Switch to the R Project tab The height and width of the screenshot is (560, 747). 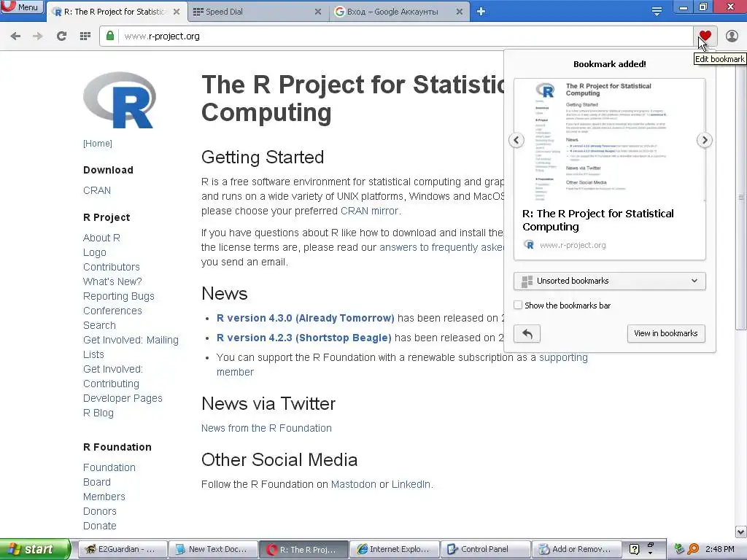(x=116, y=12)
